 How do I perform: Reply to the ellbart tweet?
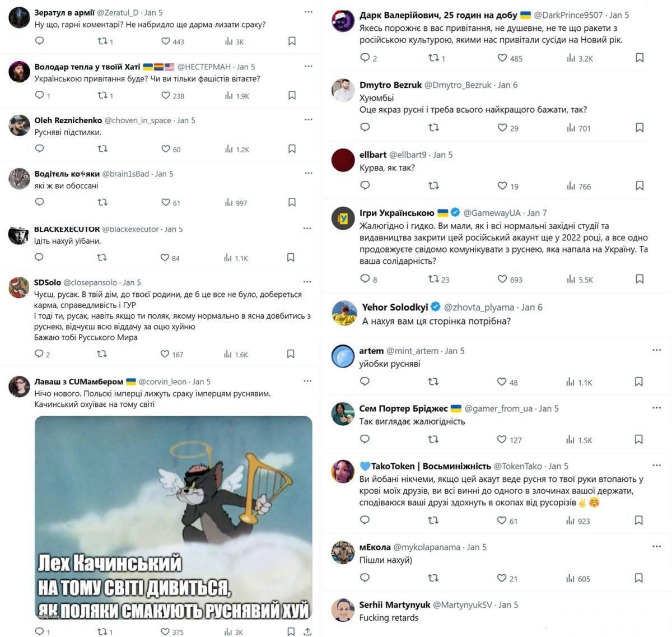click(x=365, y=185)
